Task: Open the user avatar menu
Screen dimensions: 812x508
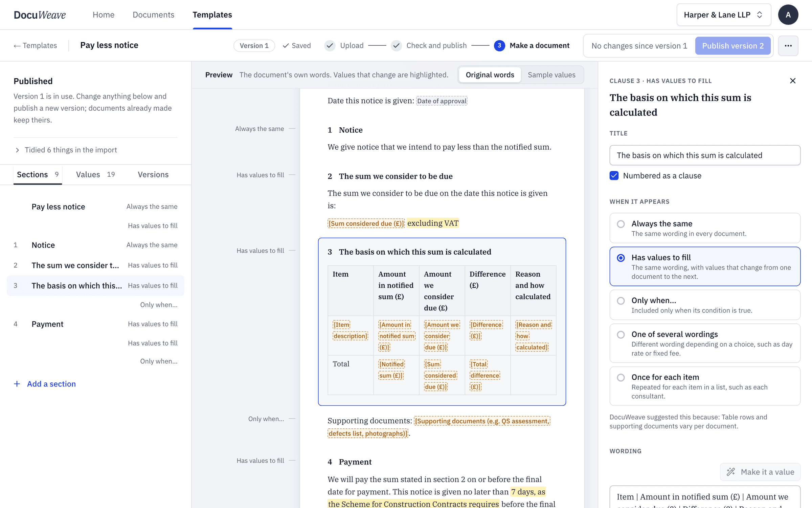Action: coord(788,15)
